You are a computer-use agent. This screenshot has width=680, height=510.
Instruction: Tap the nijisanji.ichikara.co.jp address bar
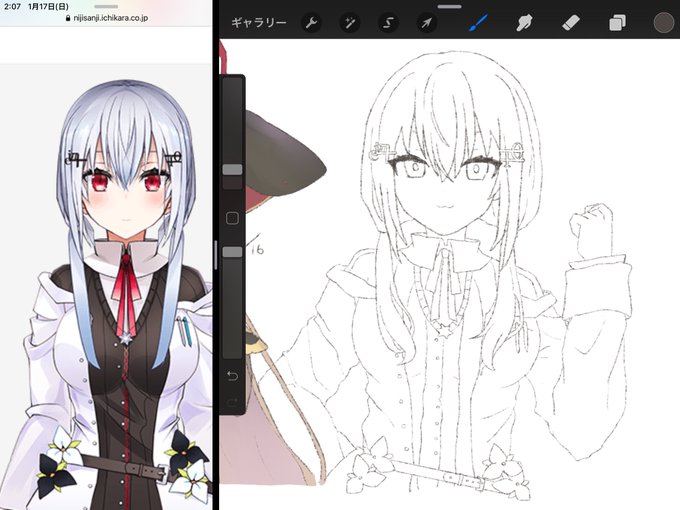[x=106, y=18]
